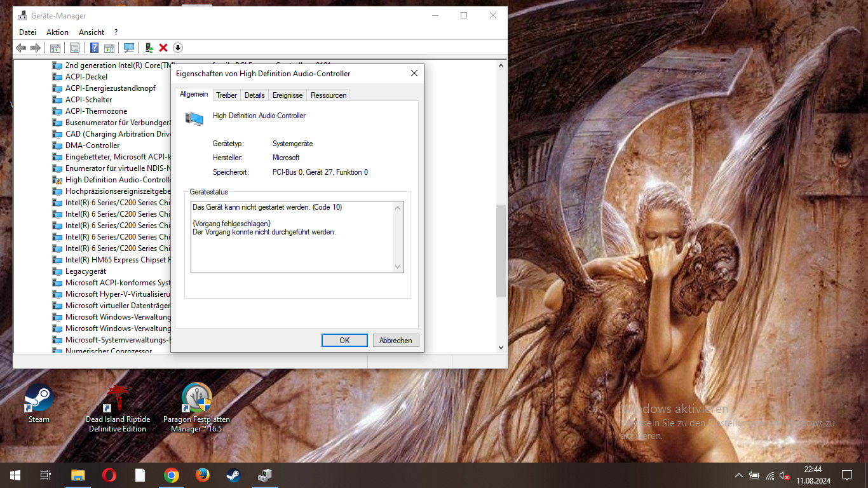Open the Datei menu
This screenshot has width=868, height=488.
[27, 32]
